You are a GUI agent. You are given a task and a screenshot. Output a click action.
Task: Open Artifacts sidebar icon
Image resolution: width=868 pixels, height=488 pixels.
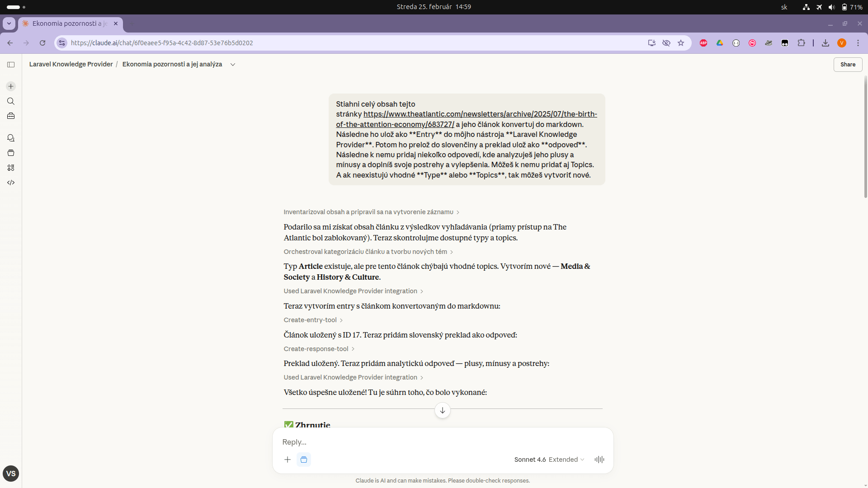[x=11, y=168]
